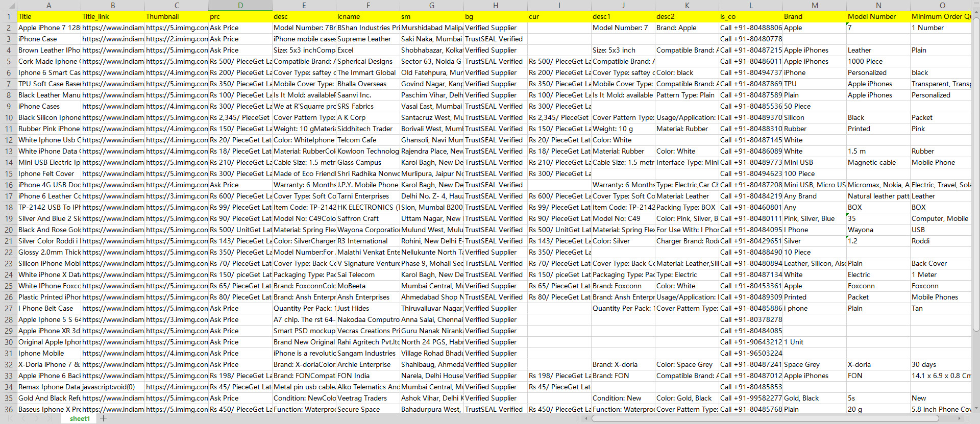Select the 'X-Doria iPhone 7 &' title cell
This screenshot has width=980, height=424.
(x=49, y=365)
